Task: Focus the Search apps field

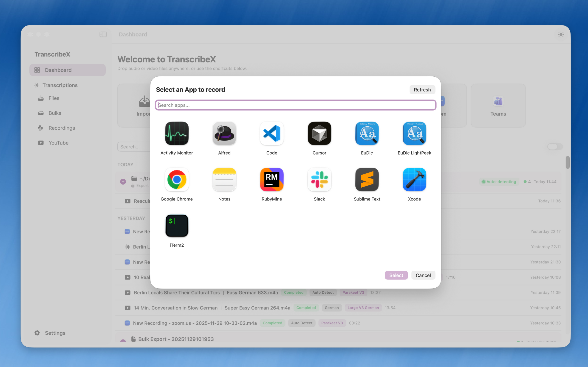Action: (295, 105)
